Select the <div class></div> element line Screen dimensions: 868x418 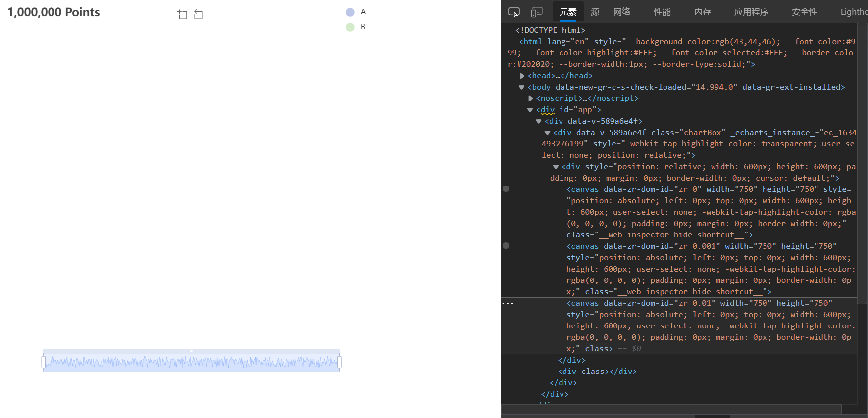point(597,372)
